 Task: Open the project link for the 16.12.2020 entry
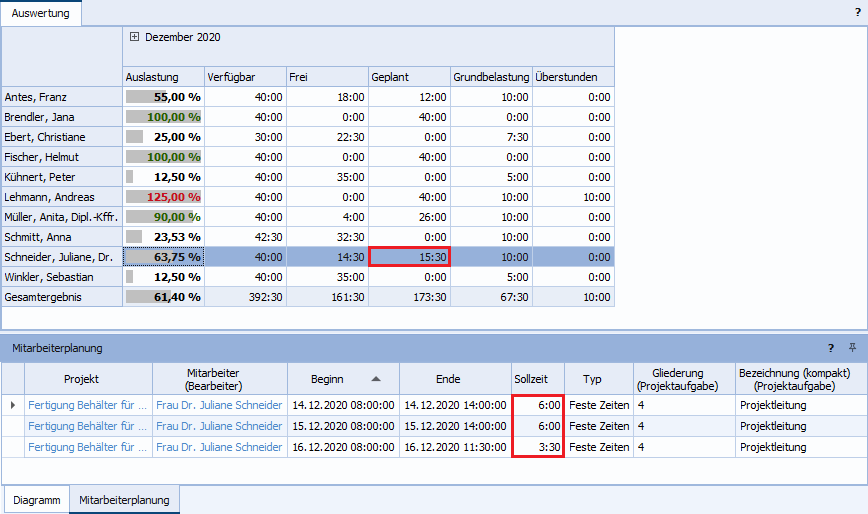coord(88,447)
